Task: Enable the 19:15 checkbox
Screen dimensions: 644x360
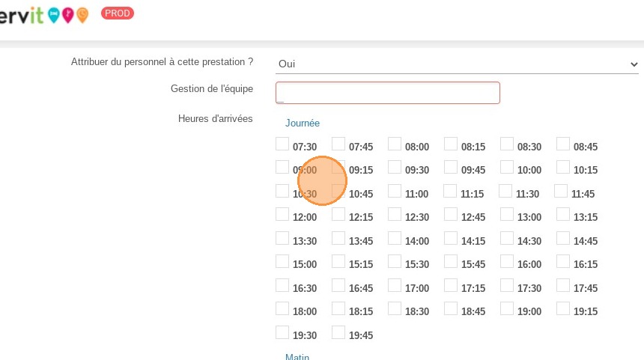Action: click(563, 308)
